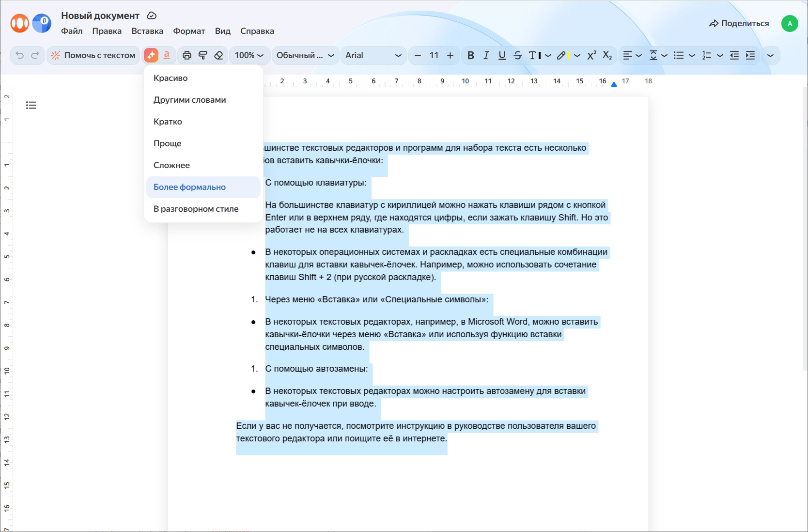Open the Вставка menu

click(147, 31)
